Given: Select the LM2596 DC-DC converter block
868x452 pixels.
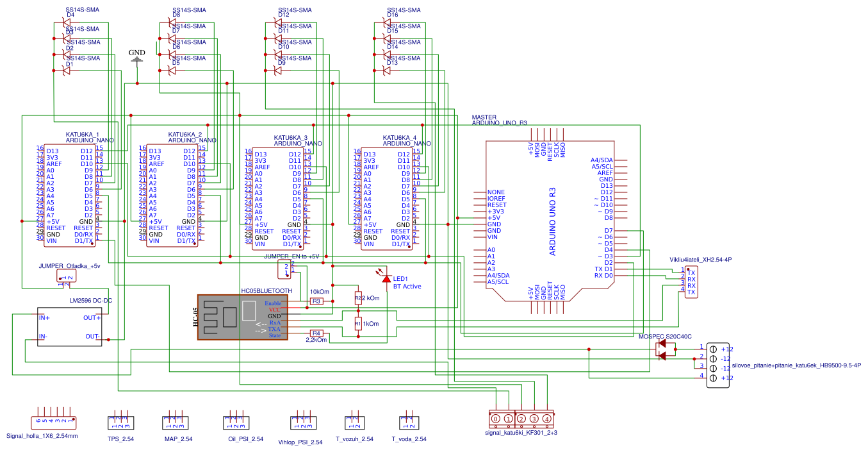Looking at the screenshot, I should click(69, 328).
